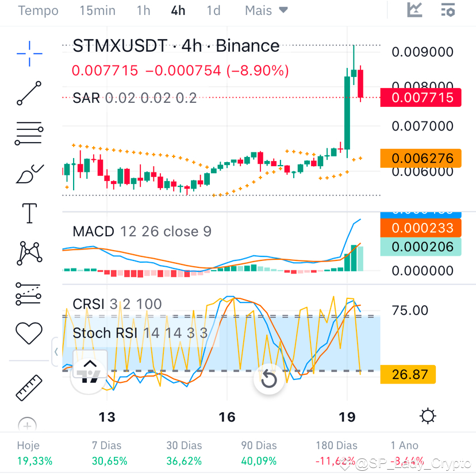Activate the ruler measure tool
This screenshot has height=476, width=476.
pyautogui.click(x=28, y=386)
